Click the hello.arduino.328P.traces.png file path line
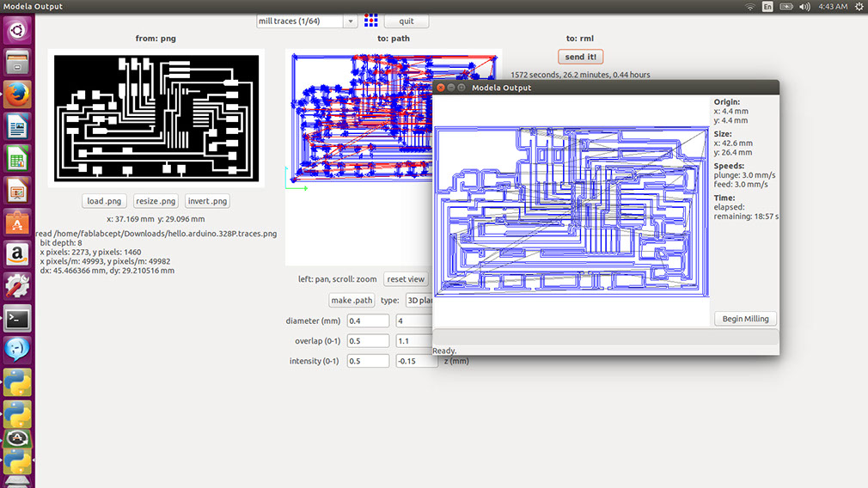The image size is (868, 488). pyautogui.click(x=156, y=234)
